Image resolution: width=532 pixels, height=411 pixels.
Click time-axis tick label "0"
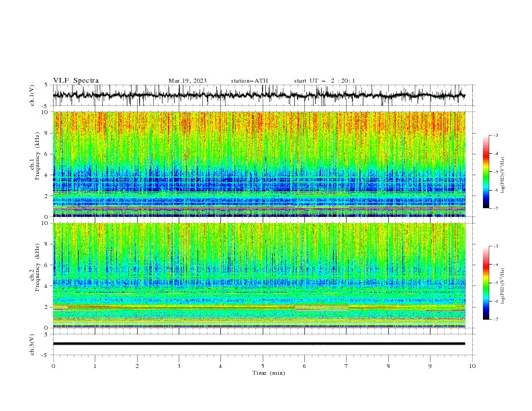coord(53,366)
